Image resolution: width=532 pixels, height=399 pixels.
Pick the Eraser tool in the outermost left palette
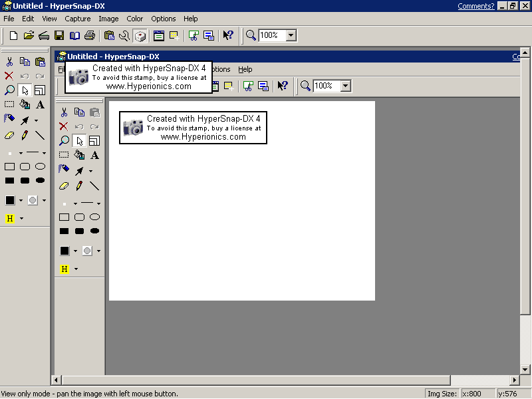(9, 135)
